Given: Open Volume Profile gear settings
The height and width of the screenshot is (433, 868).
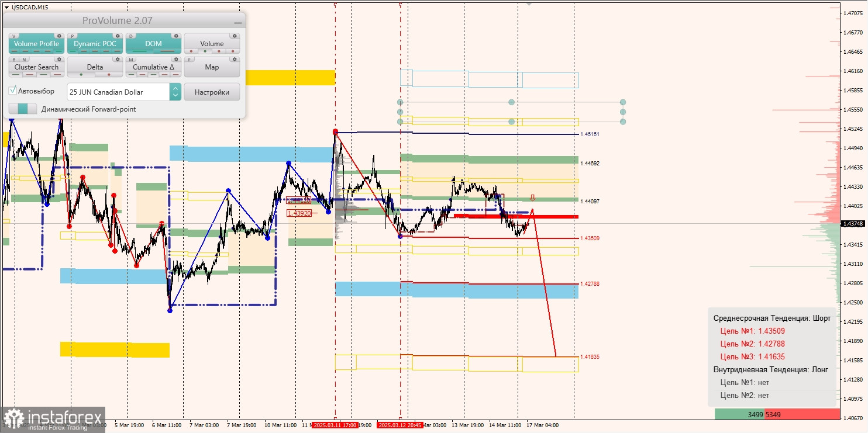Looking at the screenshot, I should [x=59, y=36].
